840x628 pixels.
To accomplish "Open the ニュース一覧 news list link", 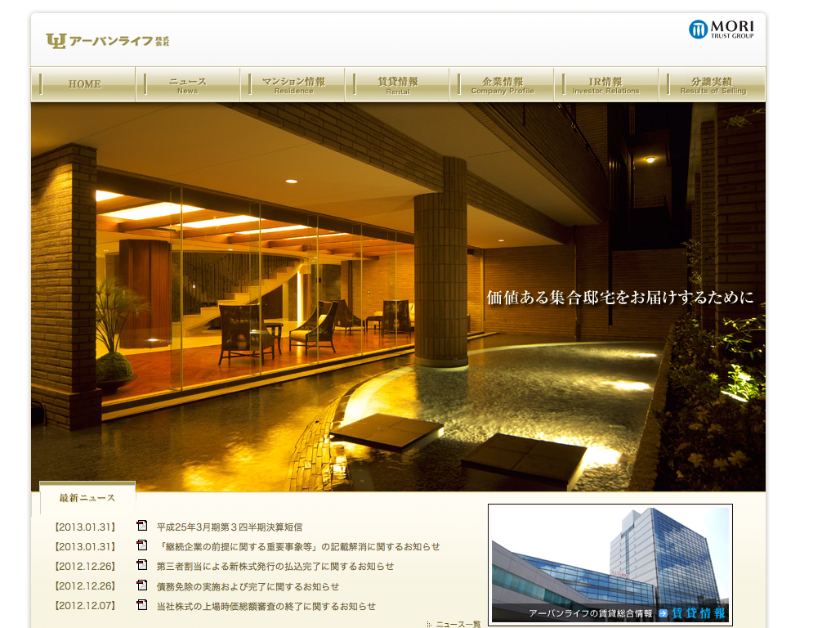I will point(458,624).
